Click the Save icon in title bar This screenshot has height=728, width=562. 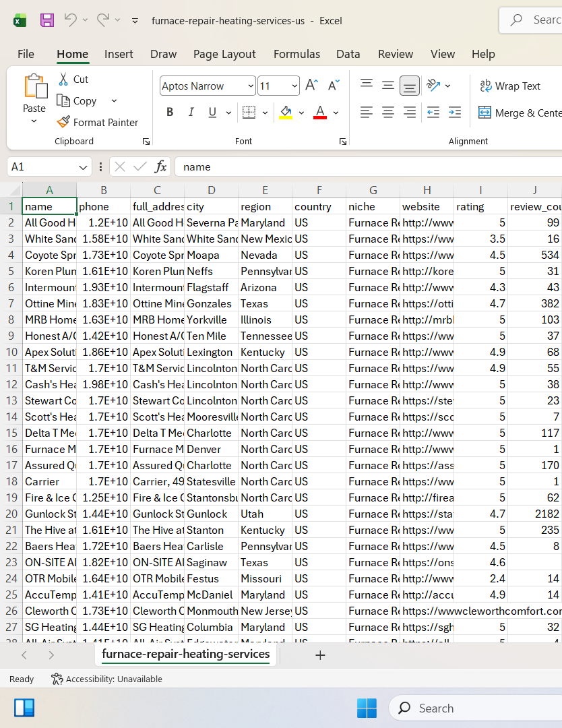(47, 20)
